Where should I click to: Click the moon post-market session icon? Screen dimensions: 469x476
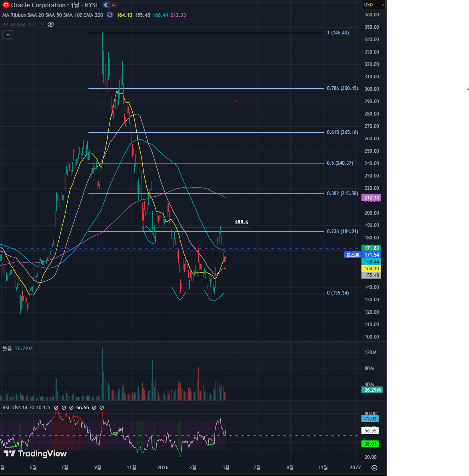click(x=106, y=5)
